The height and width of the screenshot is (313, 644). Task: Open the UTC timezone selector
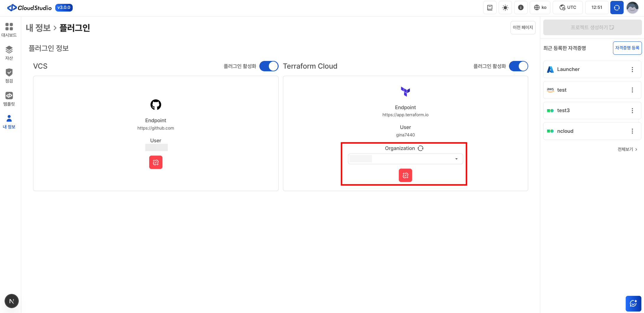(x=567, y=8)
